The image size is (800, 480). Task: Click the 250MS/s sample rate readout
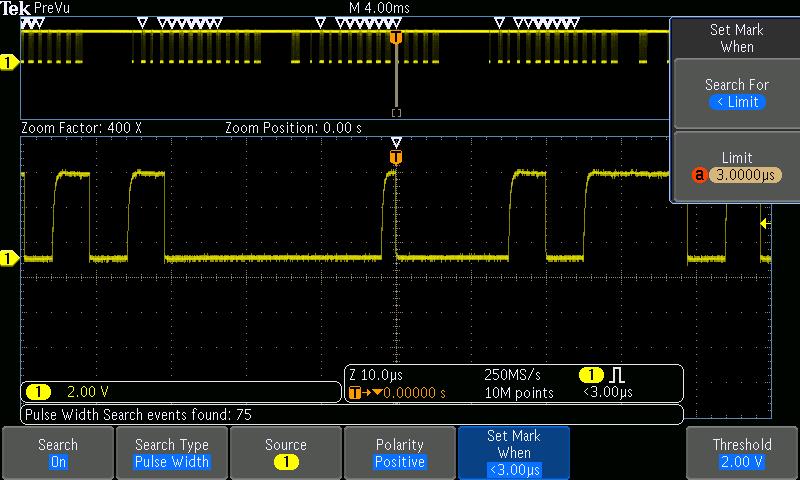(512, 375)
